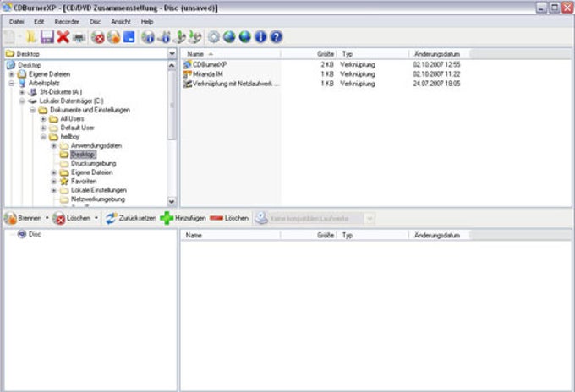The height and width of the screenshot is (392, 575).
Task: Click the CDBurnerXP shortcut icon in file list
Action: (x=188, y=64)
